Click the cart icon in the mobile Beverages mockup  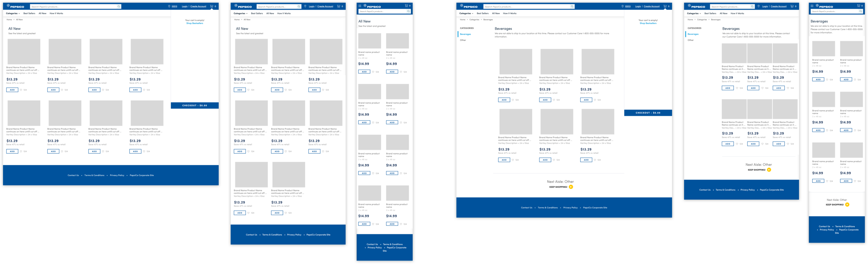pos(859,6)
